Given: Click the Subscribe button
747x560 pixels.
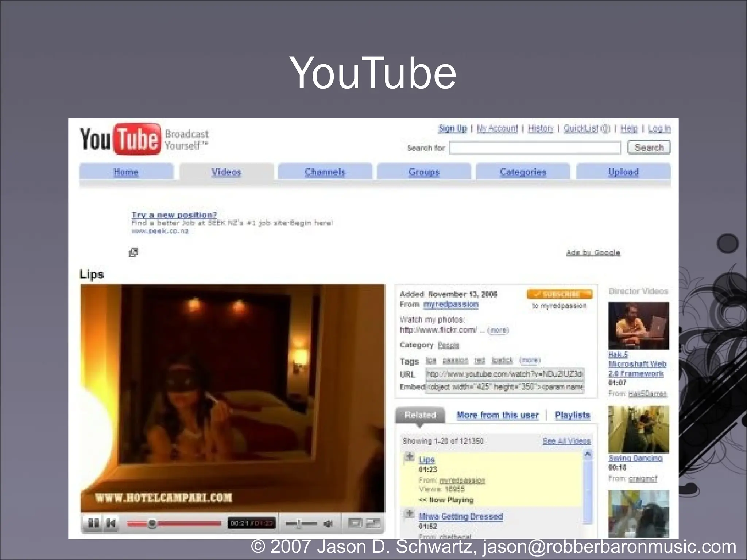Looking at the screenshot, I should (560, 294).
